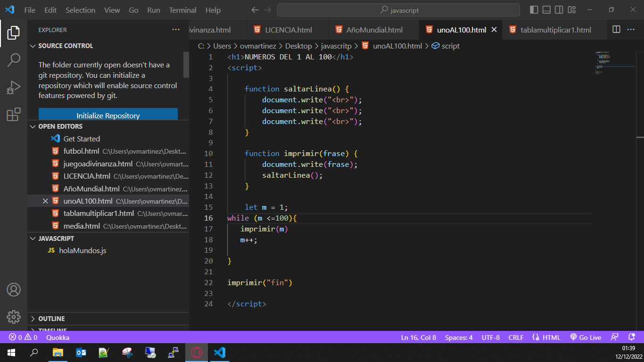Expand the Outline section

coord(108,319)
